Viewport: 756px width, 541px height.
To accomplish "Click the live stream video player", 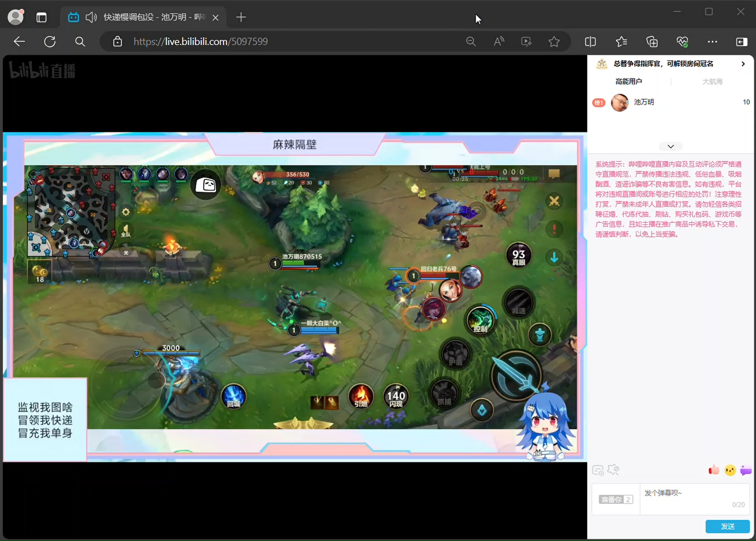I will [295, 297].
